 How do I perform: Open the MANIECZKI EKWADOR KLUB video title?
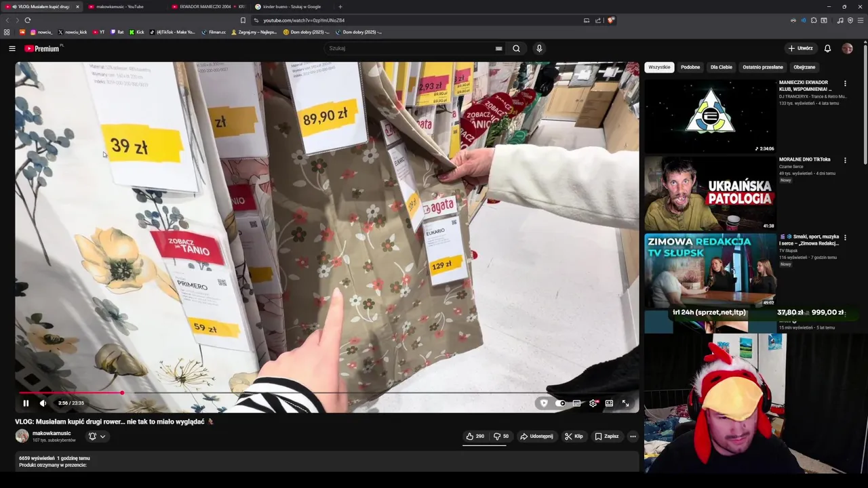pyautogui.click(x=806, y=85)
